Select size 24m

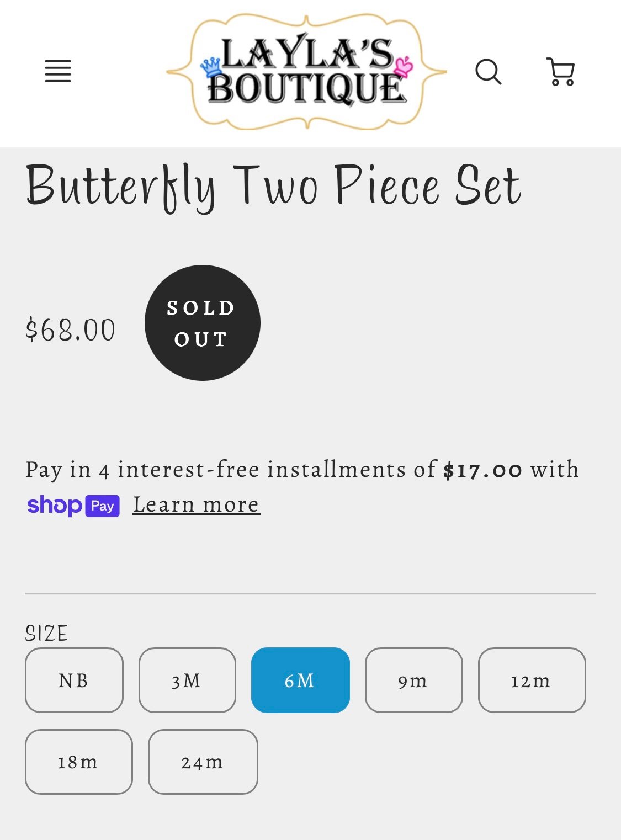click(203, 762)
